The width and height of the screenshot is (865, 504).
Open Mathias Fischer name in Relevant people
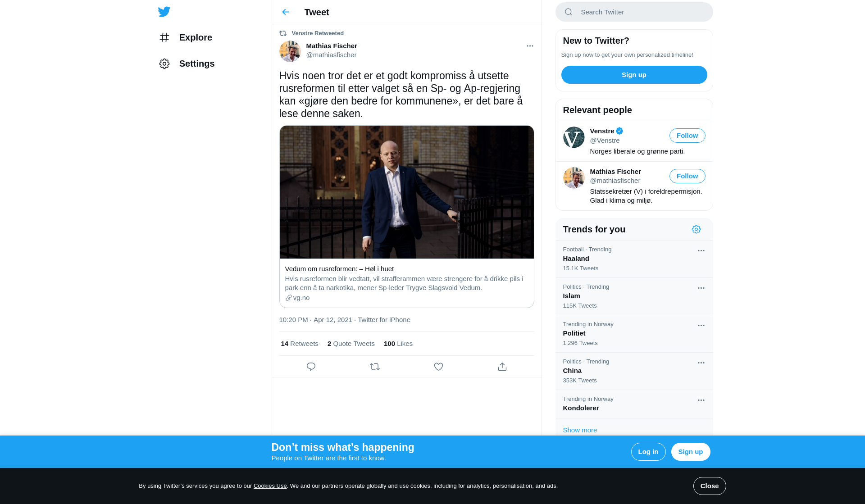point(615,172)
